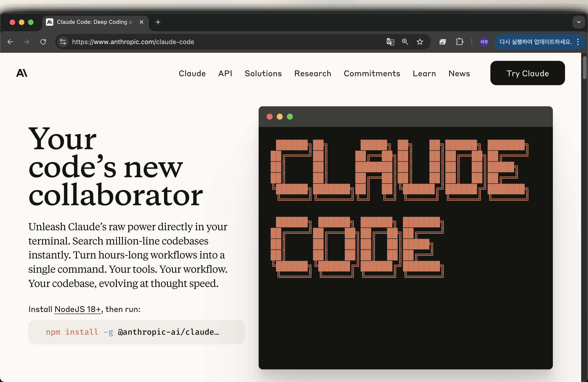Click the yellow dot in the terminal mockup
Screen dimensions: 588x382
coord(280,117)
